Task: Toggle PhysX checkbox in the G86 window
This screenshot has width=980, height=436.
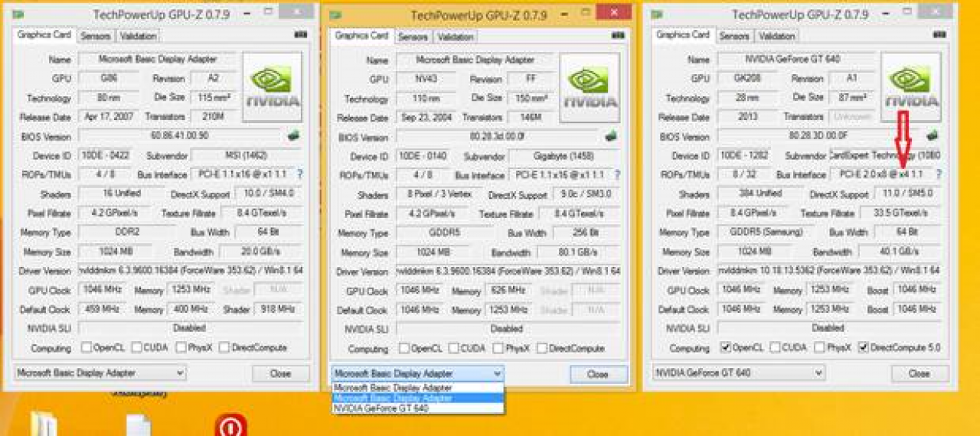Action: pyautogui.click(x=181, y=347)
